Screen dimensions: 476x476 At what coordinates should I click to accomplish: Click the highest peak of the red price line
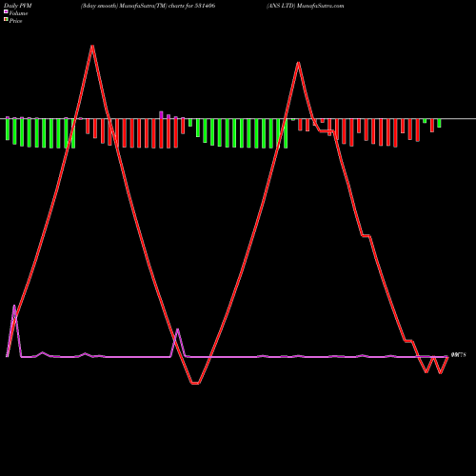(x=92, y=47)
